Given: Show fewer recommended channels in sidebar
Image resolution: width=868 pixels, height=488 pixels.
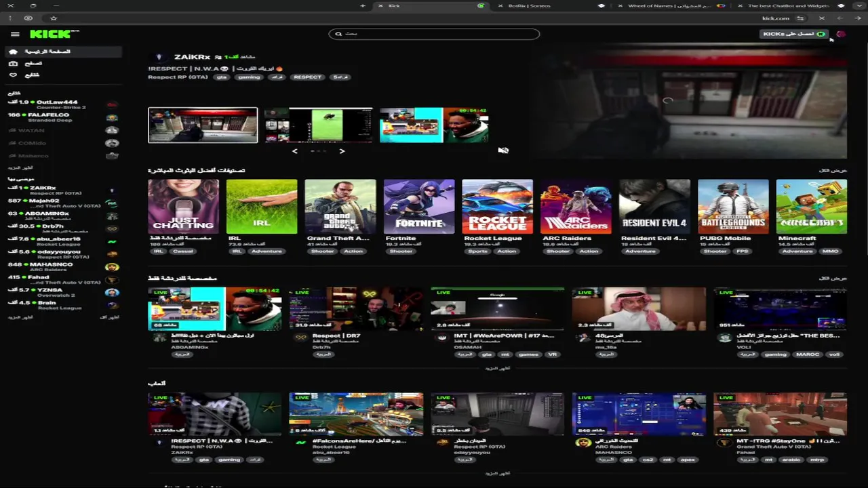Looking at the screenshot, I should click(109, 317).
